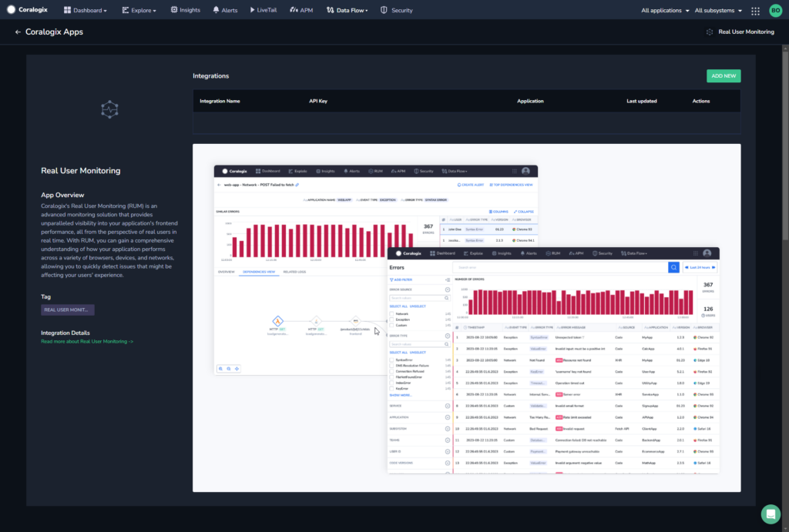The height and width of the screenshot is (532, 789).
Task: Open the apps grid launcher icon
Action: click(755, 11)
